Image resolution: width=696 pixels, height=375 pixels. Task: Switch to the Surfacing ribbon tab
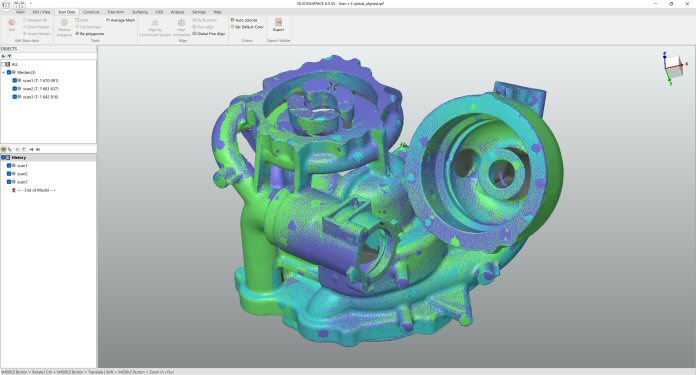click(x=140, y=12)
